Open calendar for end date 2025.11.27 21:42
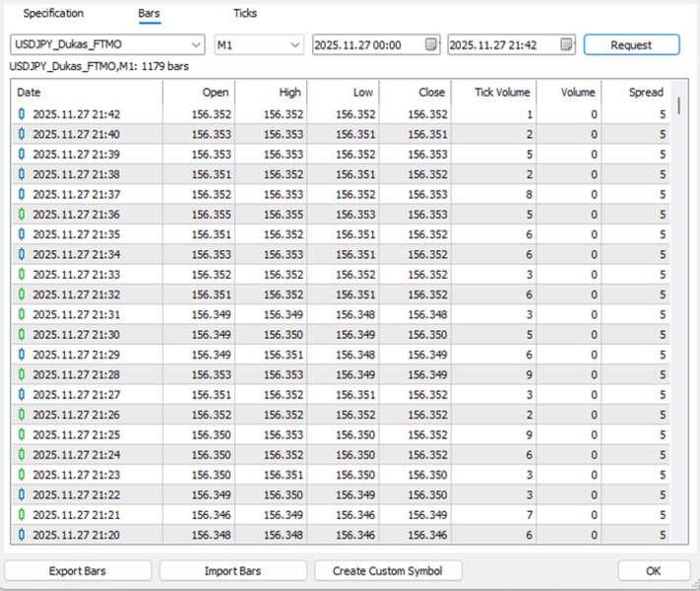 566,44
